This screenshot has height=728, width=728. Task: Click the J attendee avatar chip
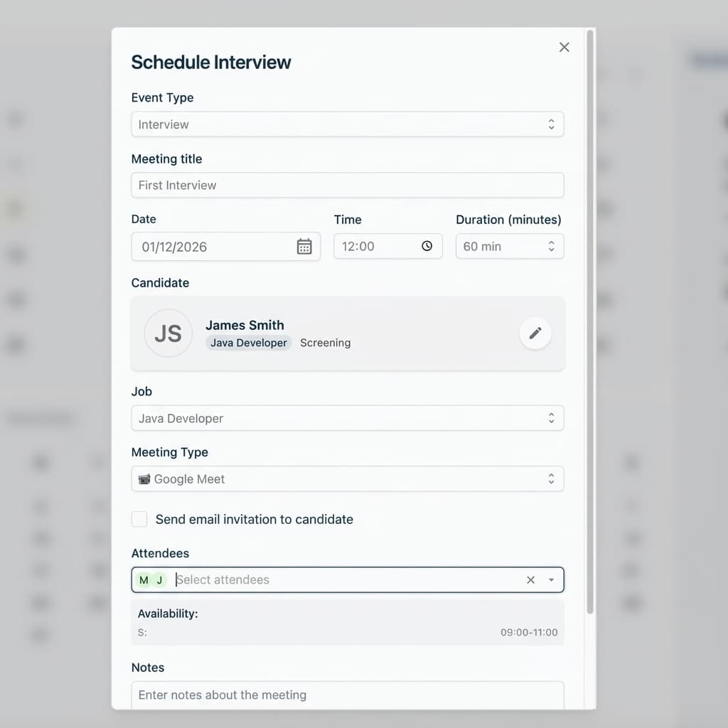click(x=158, y=579)
